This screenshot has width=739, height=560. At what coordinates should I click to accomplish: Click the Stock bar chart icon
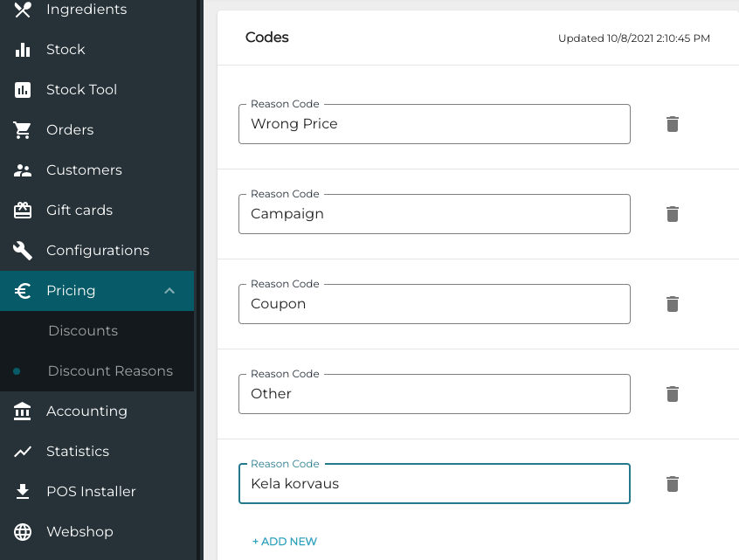coord(23,50)
